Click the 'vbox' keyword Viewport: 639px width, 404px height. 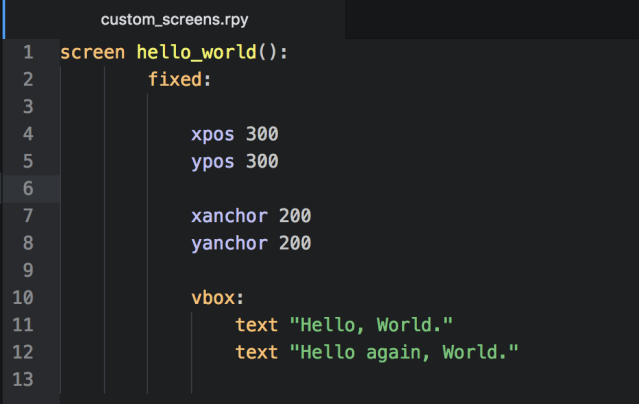pyautogui.click(x=213, y=297)
